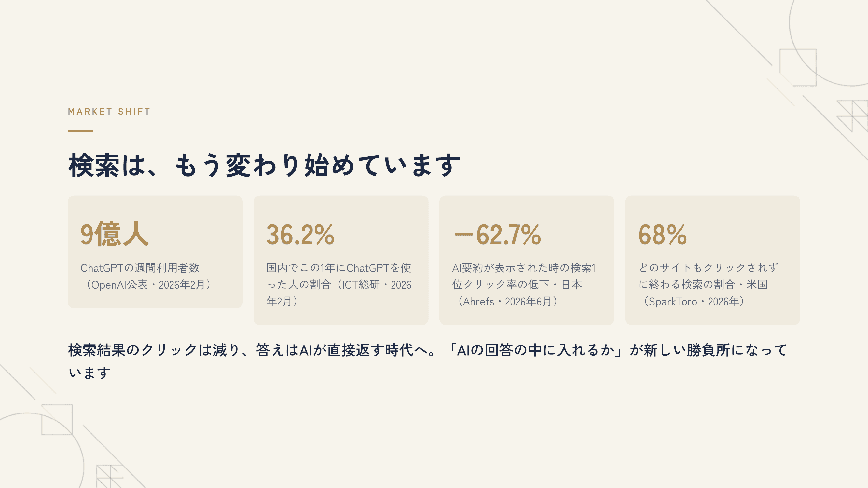The image size is (868, 488).
Task: Click the −62.7% statistic figure
Action: [497, 235]
